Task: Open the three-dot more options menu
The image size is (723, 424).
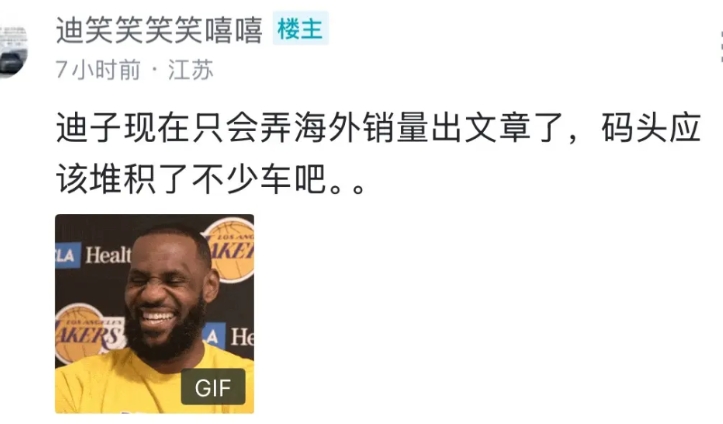Action: coord(721,46)
